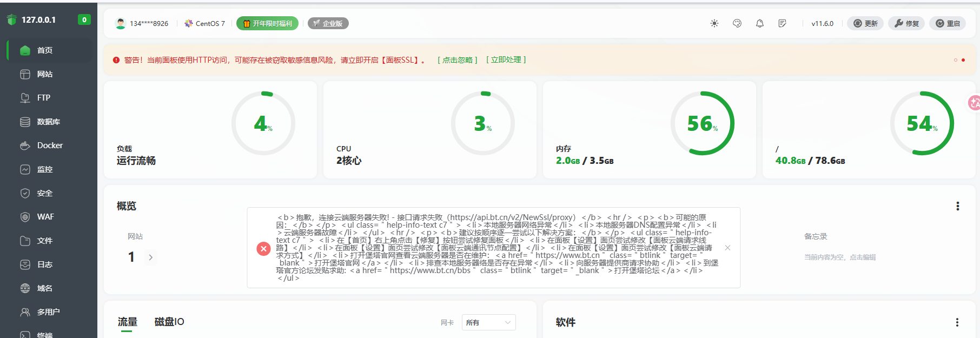Click the 修复 repair button
Viewport: 980px width, 338px height.
[x=907, y=23]
